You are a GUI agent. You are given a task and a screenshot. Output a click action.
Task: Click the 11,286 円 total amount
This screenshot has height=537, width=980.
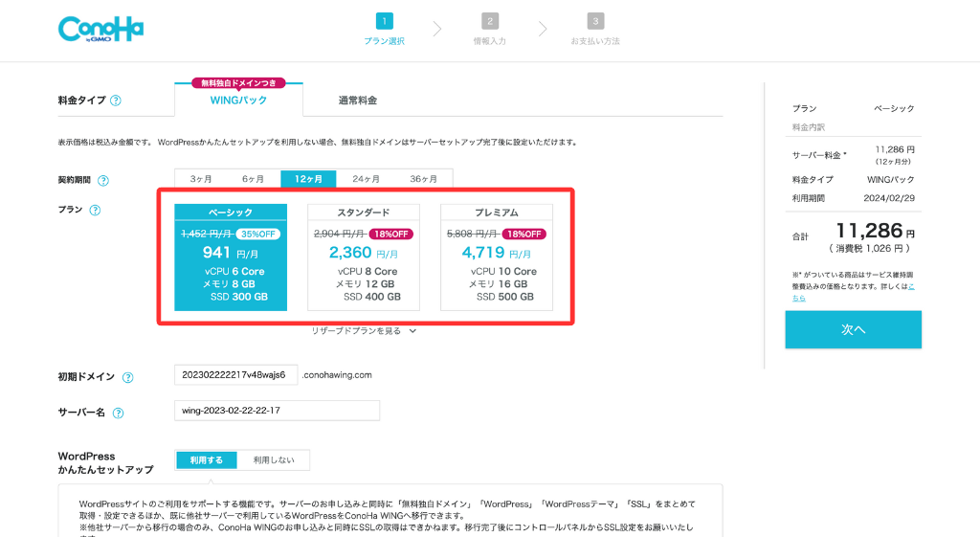coord(875,232)
